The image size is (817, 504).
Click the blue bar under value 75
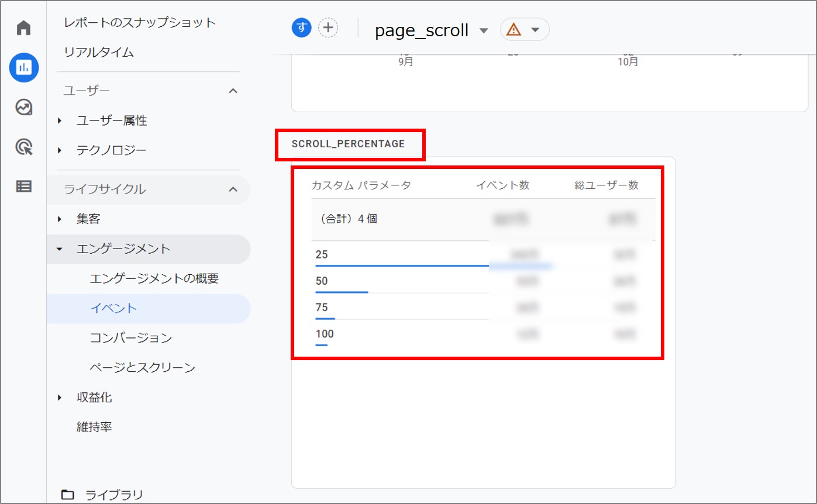(325, 318)
